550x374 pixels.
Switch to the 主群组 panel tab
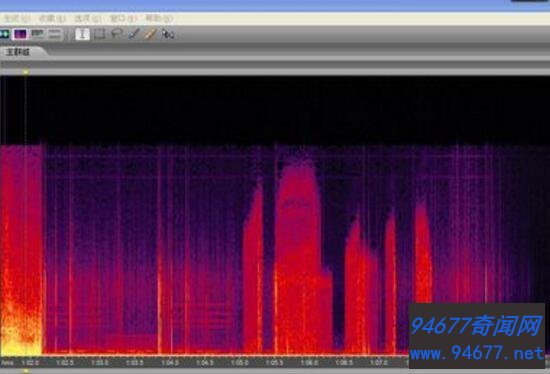click(x=18, y=52)
